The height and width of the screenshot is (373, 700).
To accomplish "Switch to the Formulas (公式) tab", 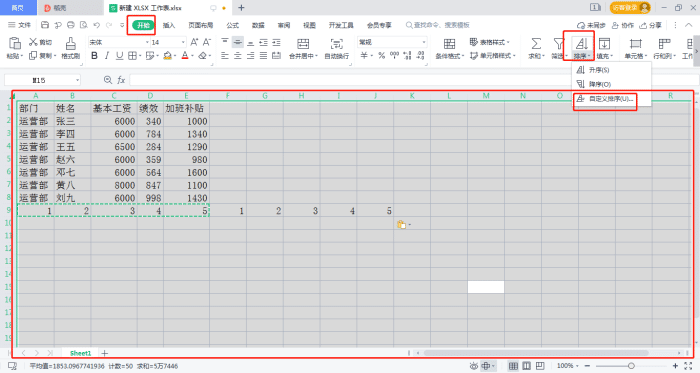I will point(233,25).
